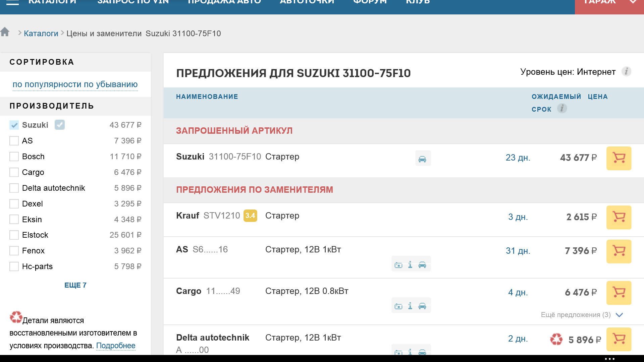This screenshot has width=644, height=362.
Task: Check the Bosch manufacturer checkbox
Action: [14, 157]
